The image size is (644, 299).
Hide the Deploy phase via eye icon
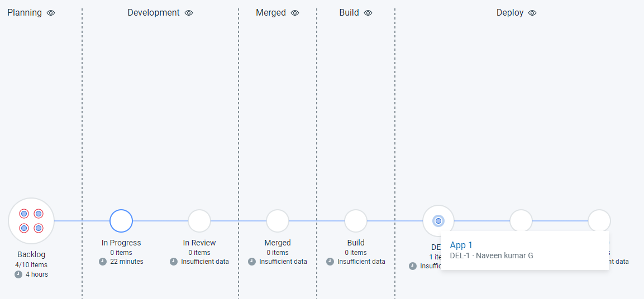coord(532,13)
